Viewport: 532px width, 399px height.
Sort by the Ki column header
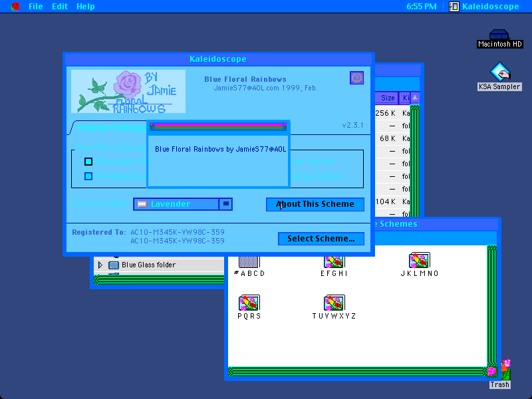pos(404,98)
